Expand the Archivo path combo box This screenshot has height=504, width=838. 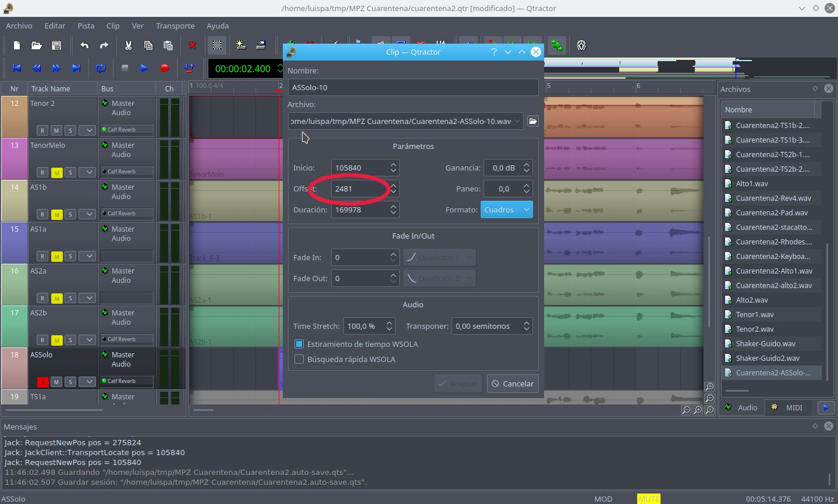click(x=517, y=121)
